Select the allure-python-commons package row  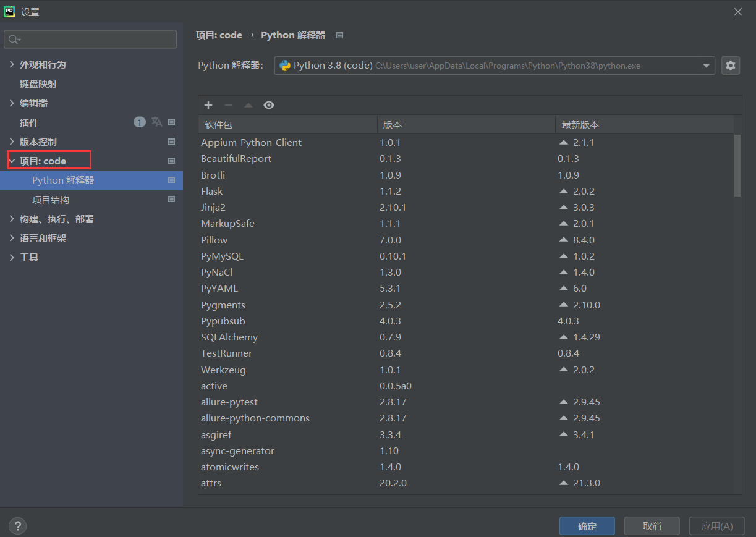pyautogui.click(x=466, y=418)
